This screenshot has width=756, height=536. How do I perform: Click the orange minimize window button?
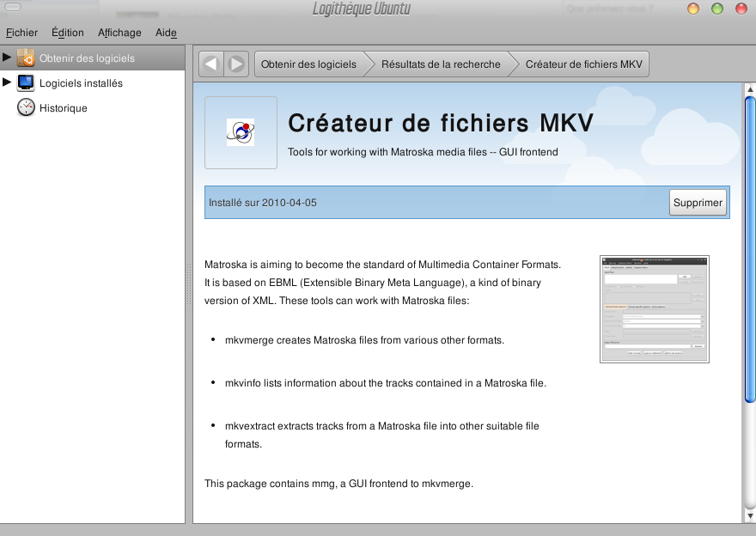692,9
